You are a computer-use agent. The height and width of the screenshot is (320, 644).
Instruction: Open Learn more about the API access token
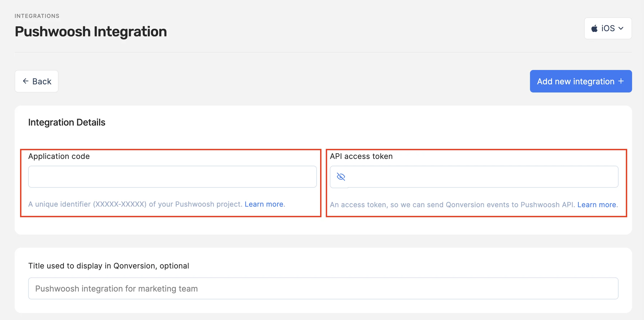click(597, 205)
